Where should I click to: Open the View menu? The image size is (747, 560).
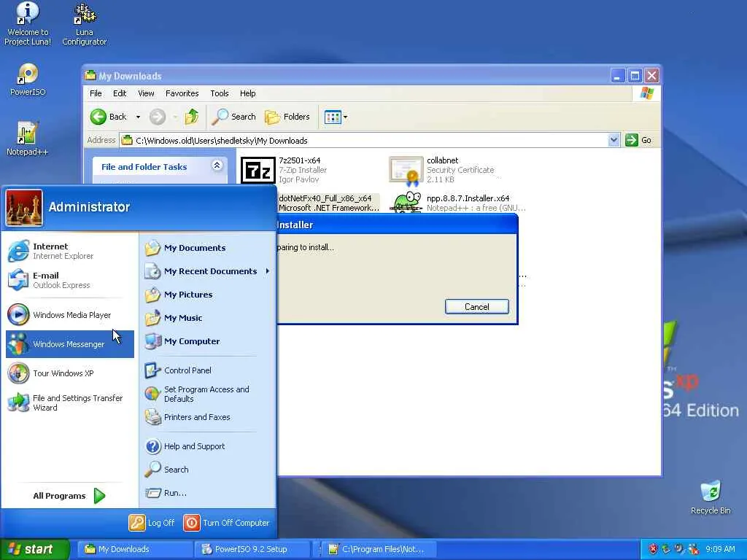[146, 93]
